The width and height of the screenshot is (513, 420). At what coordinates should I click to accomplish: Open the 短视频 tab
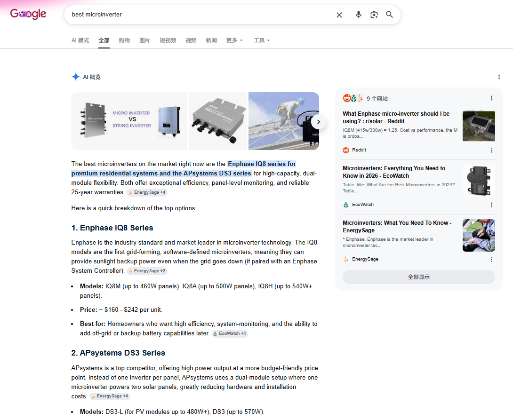tap(168, 40)
